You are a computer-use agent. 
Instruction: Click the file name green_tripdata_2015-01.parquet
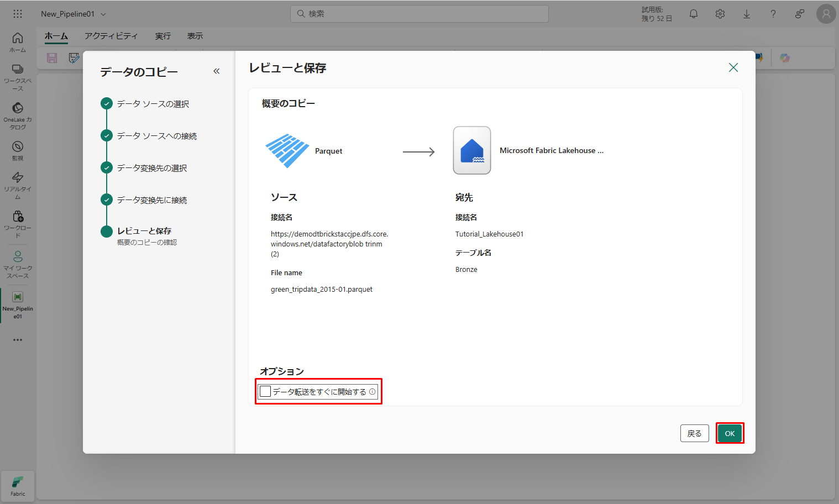tap(322, 290)
